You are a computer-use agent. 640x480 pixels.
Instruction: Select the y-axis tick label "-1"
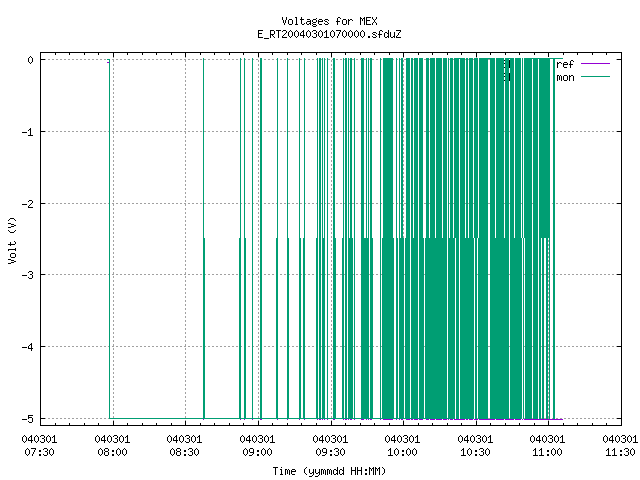[x=28, y=132]
